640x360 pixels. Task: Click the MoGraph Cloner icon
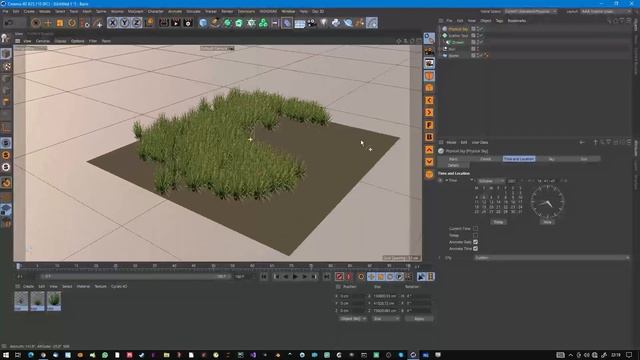coord(263,23)
